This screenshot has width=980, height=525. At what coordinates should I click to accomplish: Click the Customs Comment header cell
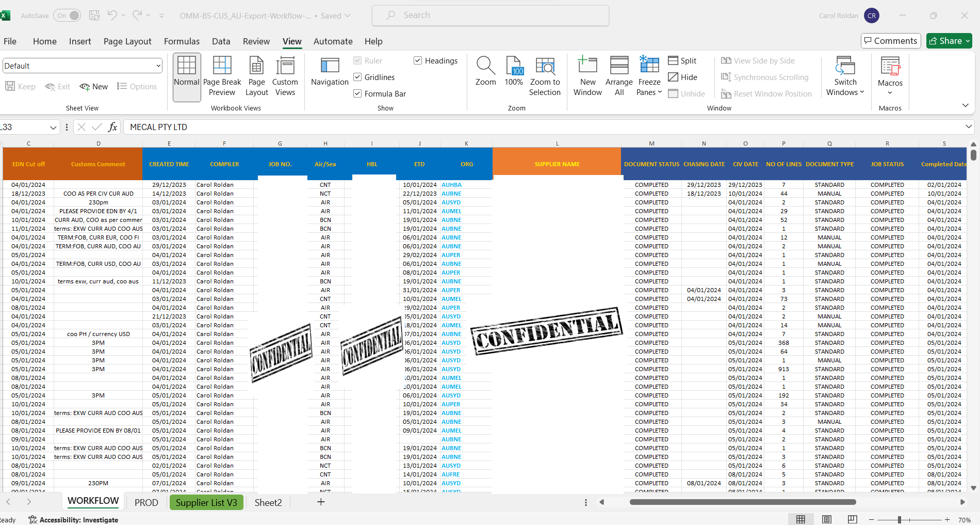point(98,164)
